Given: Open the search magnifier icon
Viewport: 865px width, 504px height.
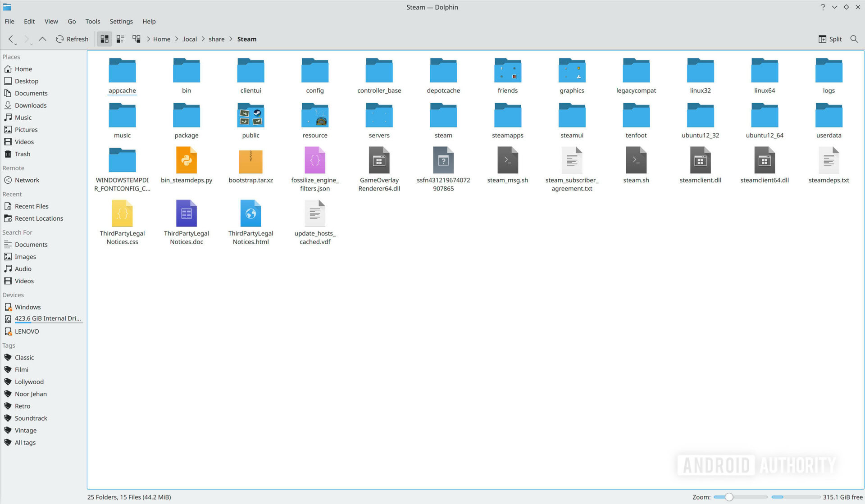Looking at the screenshot, I should [x=854, y=39].
